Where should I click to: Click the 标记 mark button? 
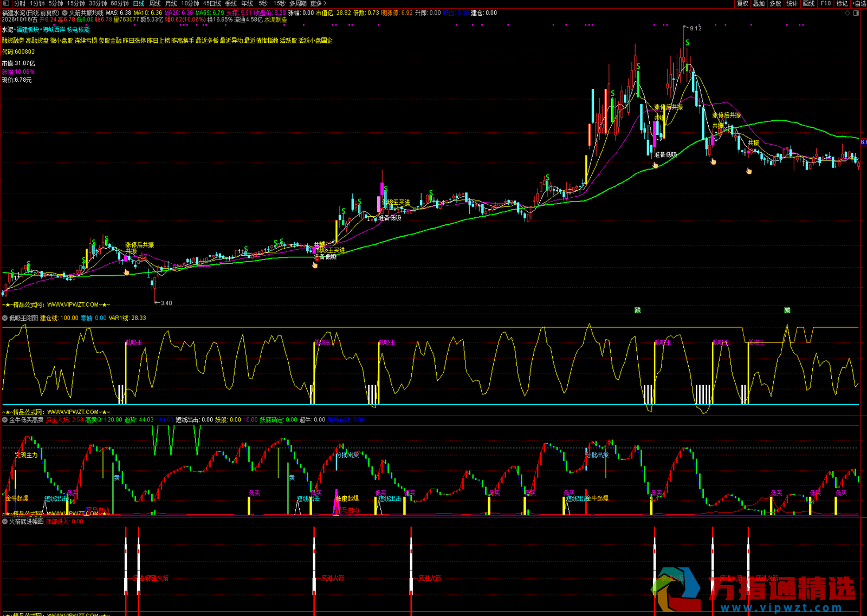point(842,3)
